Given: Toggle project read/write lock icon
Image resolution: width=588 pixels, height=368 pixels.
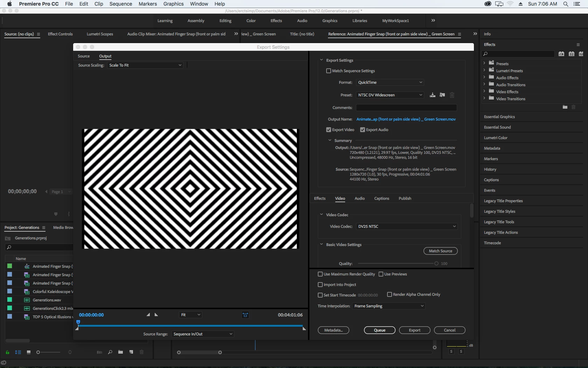Looking at the screenshot, I should (x=7, y=352).
